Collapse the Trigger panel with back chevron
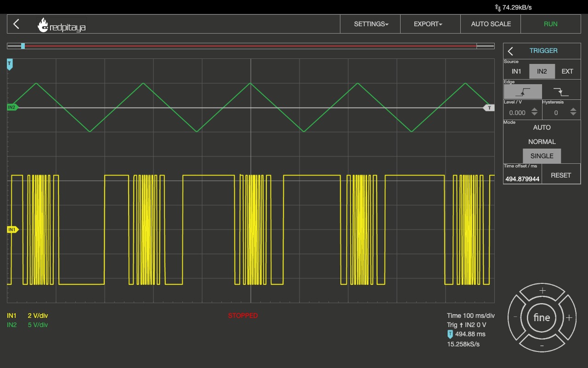Screen dimensions: 588x368 click(x=510, y=51)
